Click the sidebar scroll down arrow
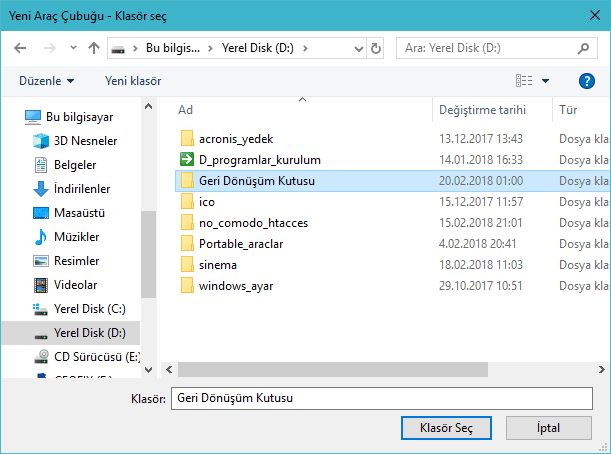The image size is (611, 454). click(x=148, y=370)
